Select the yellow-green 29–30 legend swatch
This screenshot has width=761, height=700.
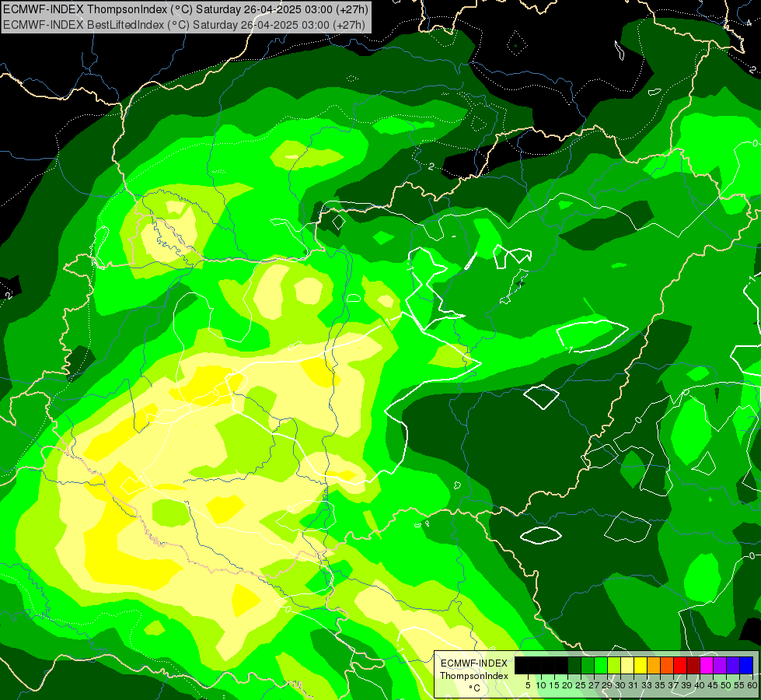[x=614, y=666]
